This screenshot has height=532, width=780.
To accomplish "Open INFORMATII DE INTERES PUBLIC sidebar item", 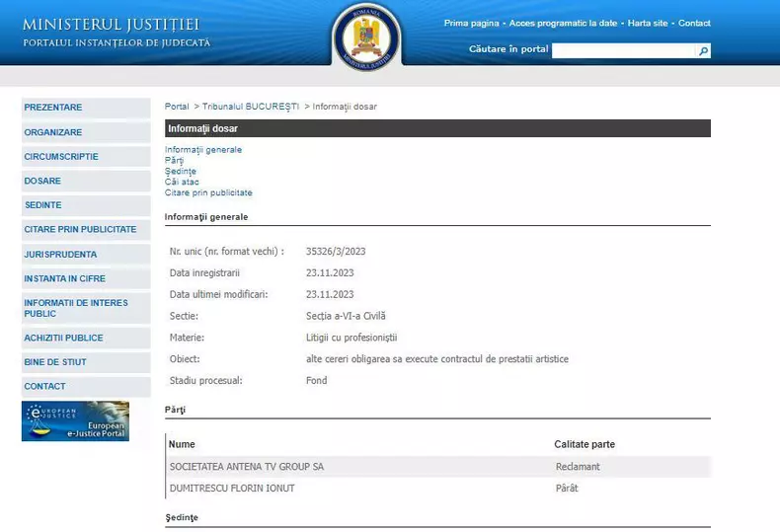I will tap(86, 308).
